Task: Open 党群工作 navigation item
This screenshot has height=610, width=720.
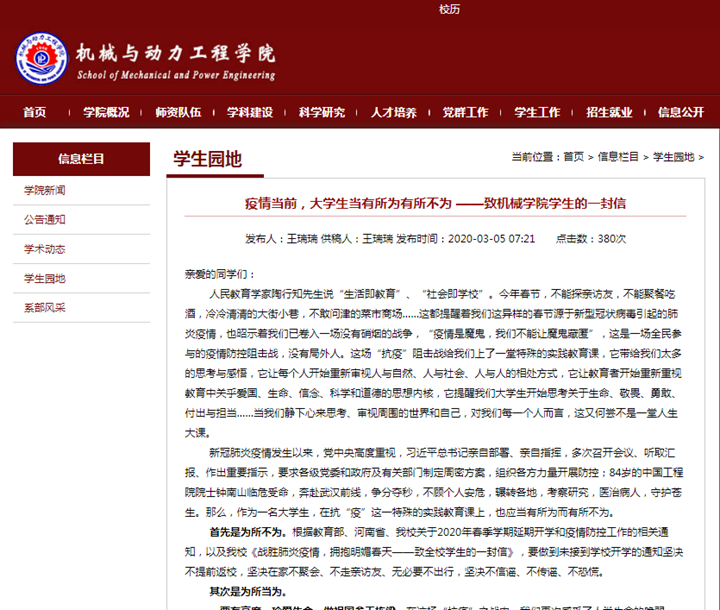Action: click(465, 112)
